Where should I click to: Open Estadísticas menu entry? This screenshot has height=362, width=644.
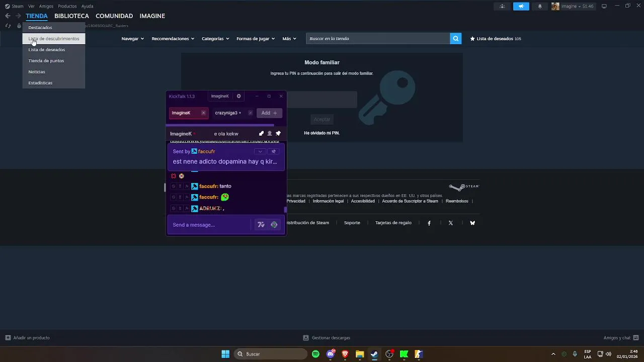point(54,83)
